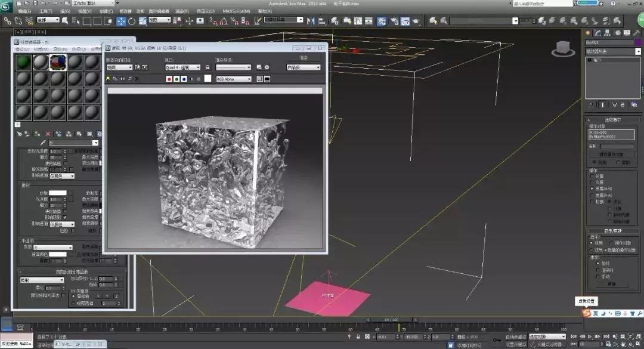Click the Sogou input method icon
This screenshot has height=349, width=644.
(586, 313)
